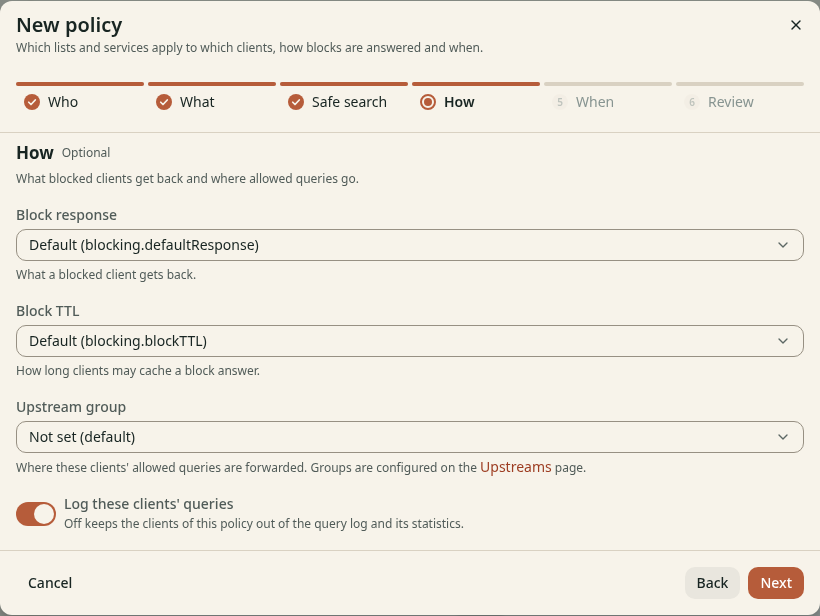This screenshot has height=616, width=820.
Task: Cancel the new policy
Action: [50, 583]
